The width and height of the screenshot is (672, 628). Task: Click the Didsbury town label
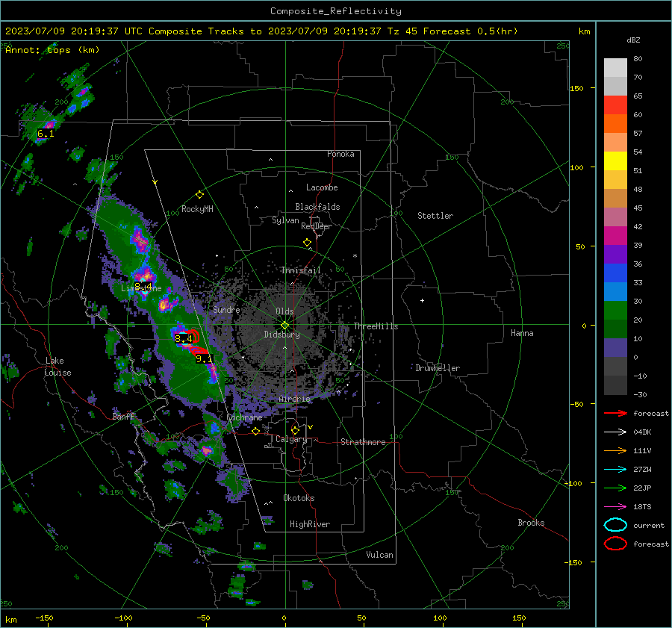coord(281,335)
